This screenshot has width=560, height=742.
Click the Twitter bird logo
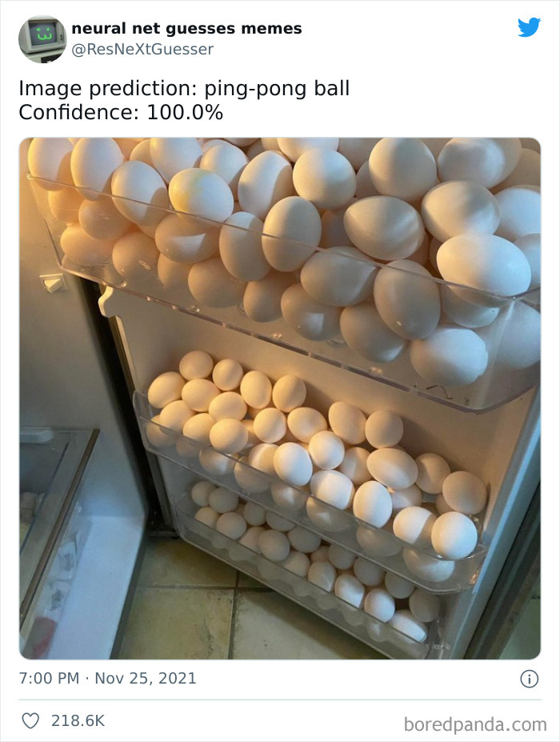click(529, 27)
